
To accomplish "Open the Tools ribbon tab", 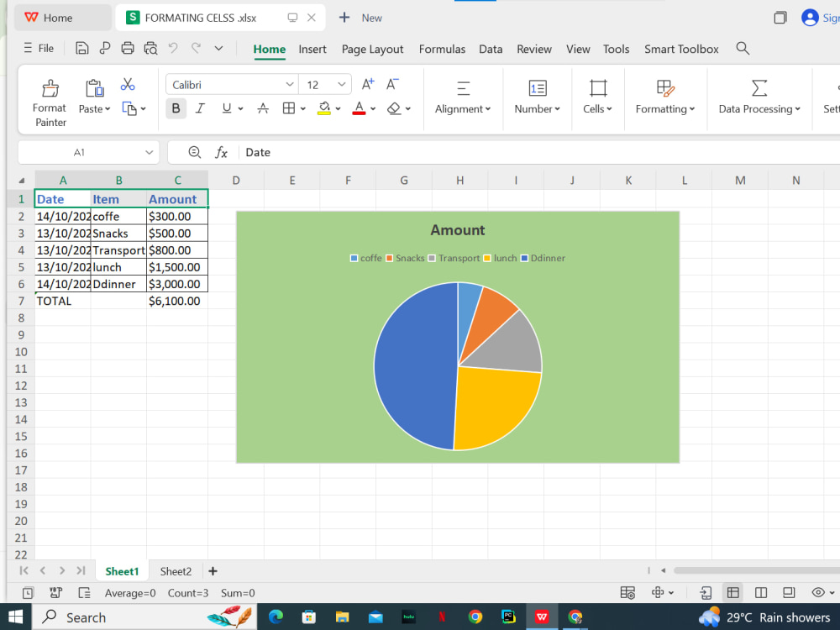I will 616,49.
